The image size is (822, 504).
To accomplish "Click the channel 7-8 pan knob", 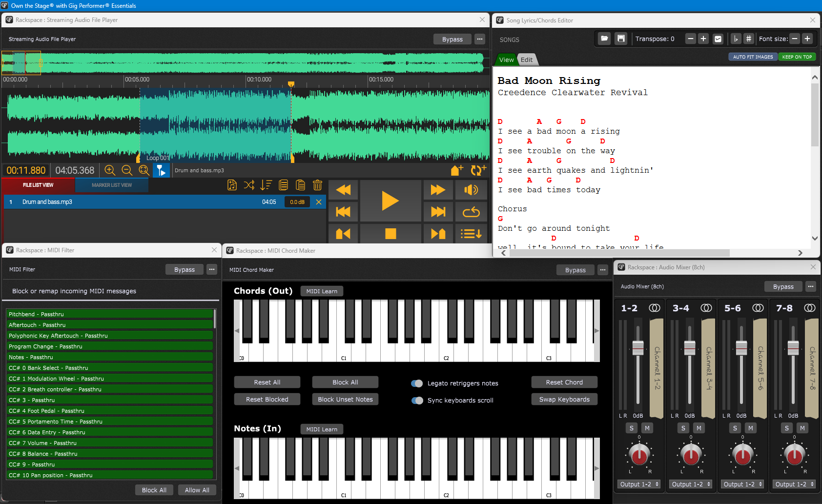I will pos(794,455).
